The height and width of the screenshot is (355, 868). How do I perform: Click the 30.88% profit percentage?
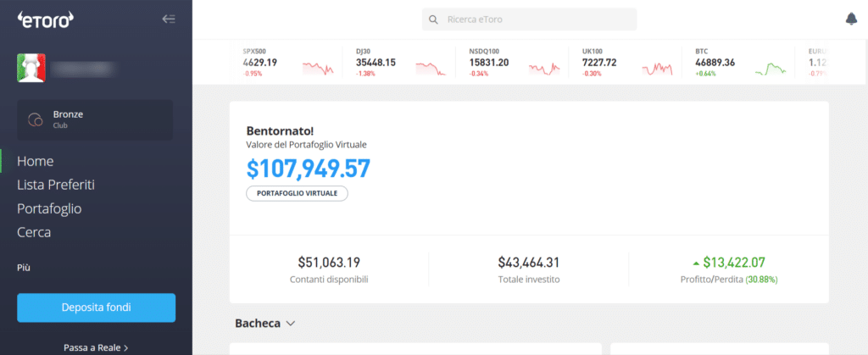[x=761, y=280]
